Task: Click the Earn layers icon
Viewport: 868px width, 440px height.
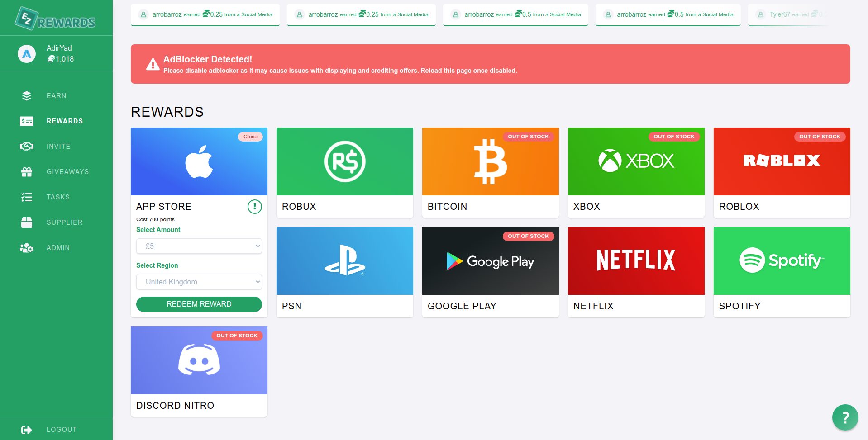Action: point(27,96)
